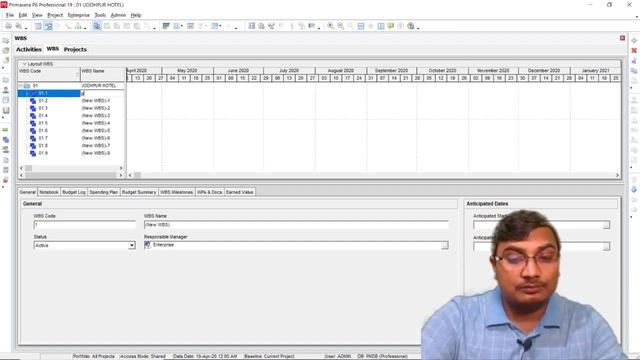The height and width of the screenshot is (360, 640).
Task: Collapse the Layout: WBS header chevron
Action: (24, 64)
